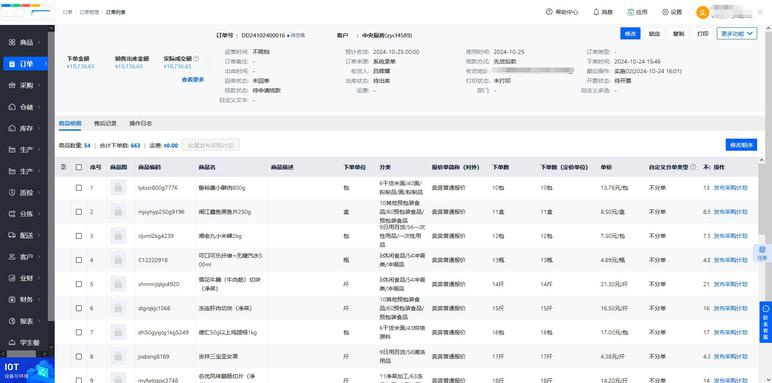This screenshot has width=772, height=383.
Task: Click the 财务 icon in sidebar
Action: tap(12, 299)
